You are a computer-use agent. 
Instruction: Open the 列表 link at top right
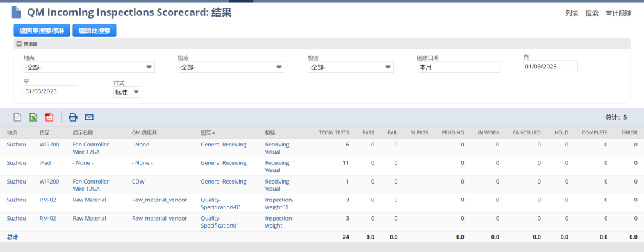point(572,13)
